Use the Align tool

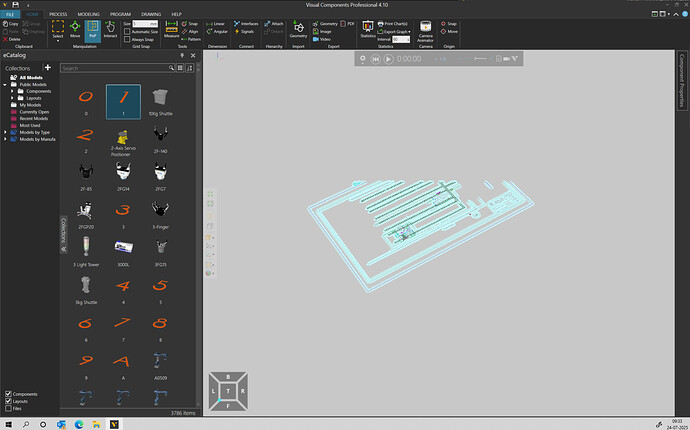pyautogui.click(x=190, y=32)
